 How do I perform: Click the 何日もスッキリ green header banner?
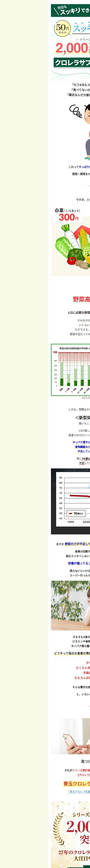coord(70,10)
